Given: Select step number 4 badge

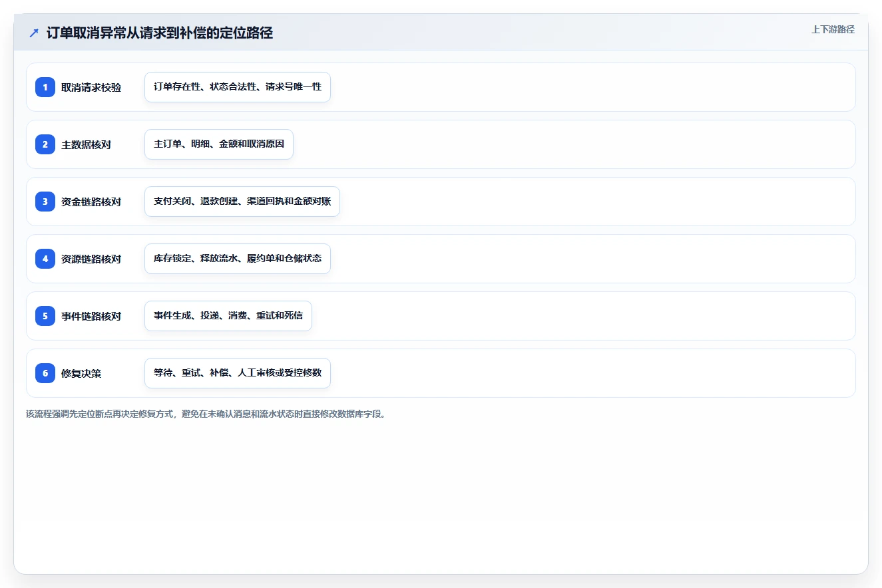Looking at the screenshot, I should 45,259.
